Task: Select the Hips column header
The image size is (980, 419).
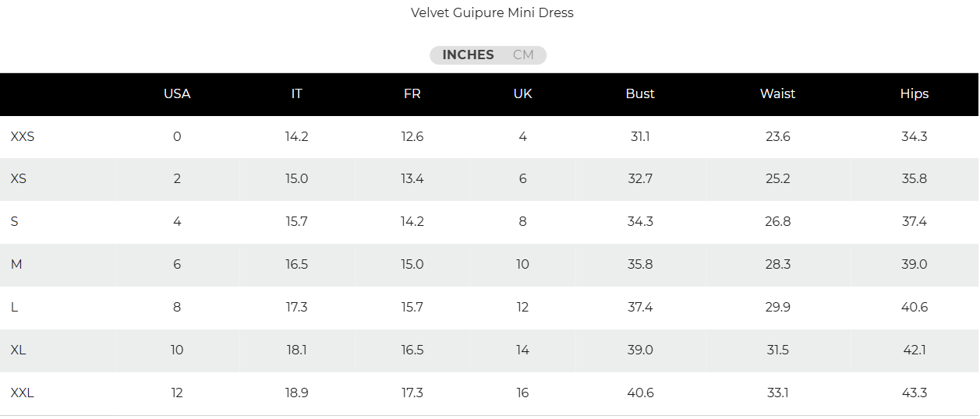Action: [914, 93]
